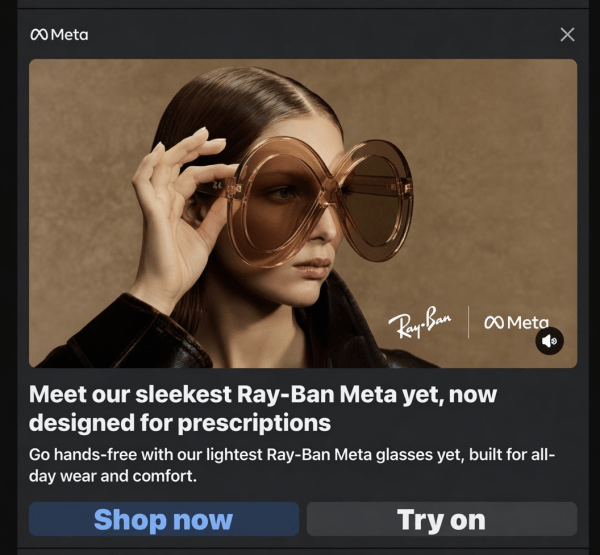Click the model's lips in the ad video

click(x=313, y=267)
